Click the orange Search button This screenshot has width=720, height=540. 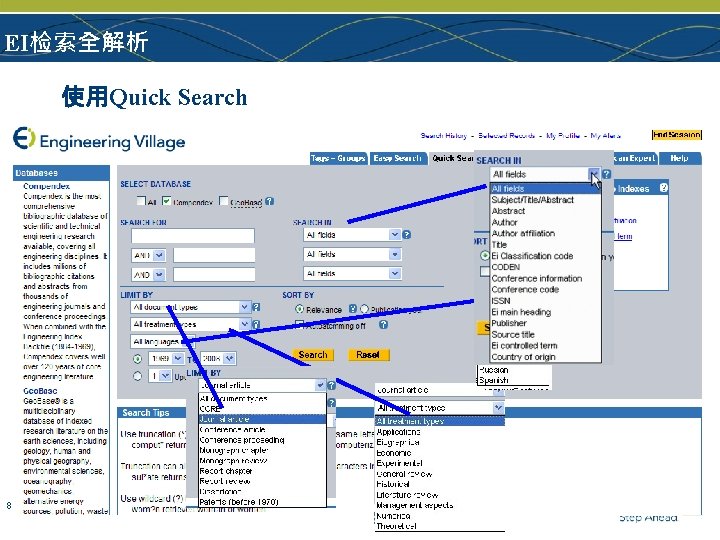(313, 354)
